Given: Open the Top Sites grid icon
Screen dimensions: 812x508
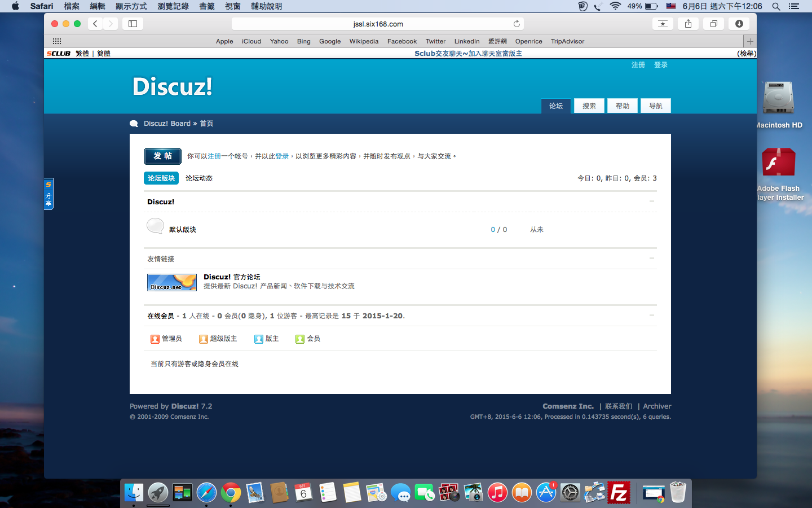Looking at the screenshot, I should coord(57,41).
